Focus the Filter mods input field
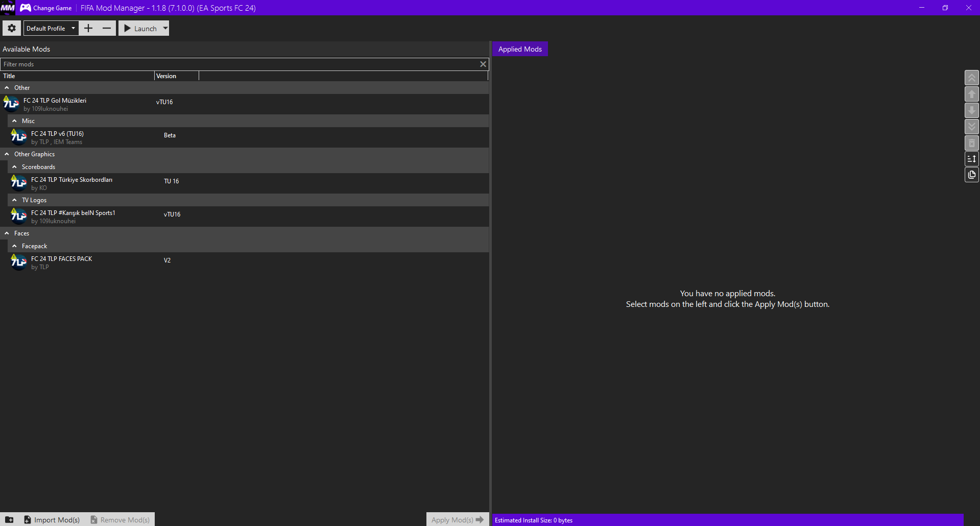Image resolution: width=980 pixels, height=526 pixels. 239,64
